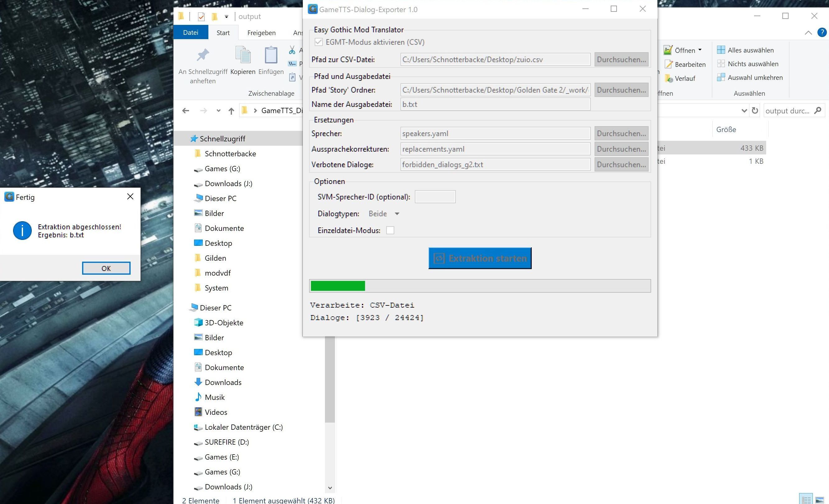The image size is (829, 504).
Task: Enable the Einzeldatei-Modus checkbox
Action: [x=390, y=230]
